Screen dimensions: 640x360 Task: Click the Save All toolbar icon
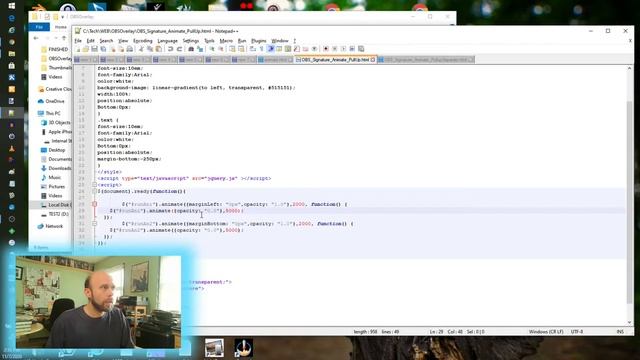(x=103, y=49)
